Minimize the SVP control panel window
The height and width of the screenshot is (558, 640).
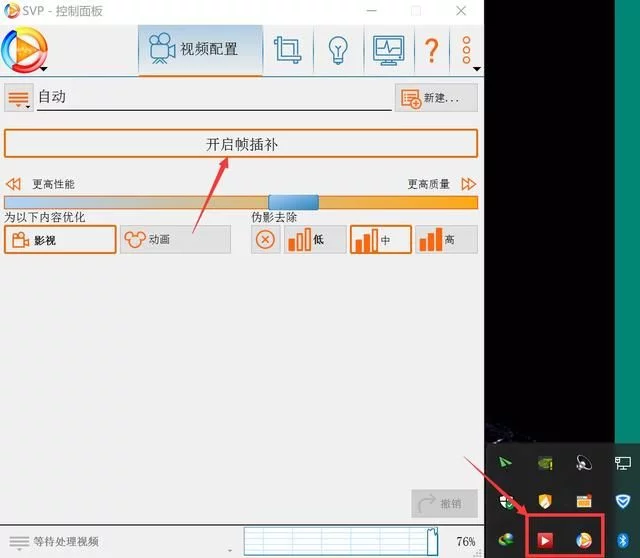pyautogui.click(x=371, y=11)
